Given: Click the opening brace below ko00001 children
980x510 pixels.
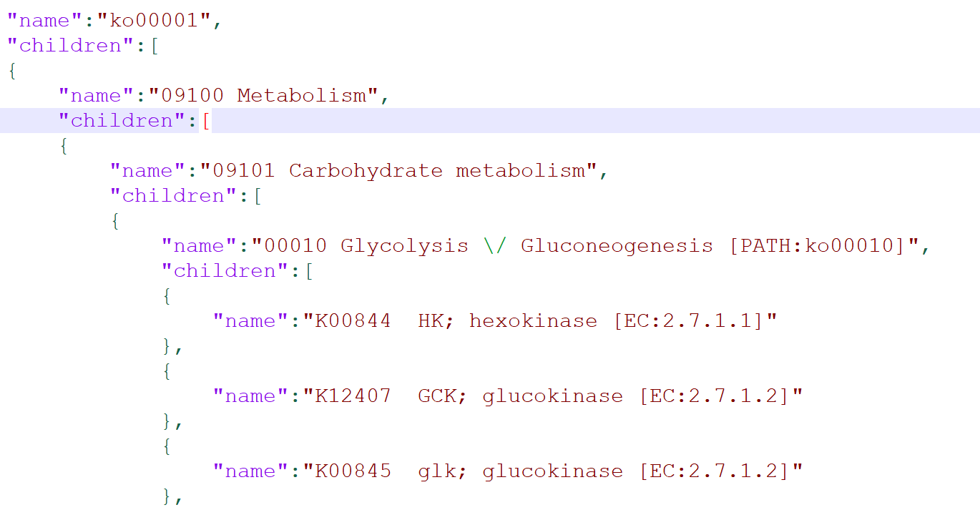Looking at the screenshot, I should (11, 71).
